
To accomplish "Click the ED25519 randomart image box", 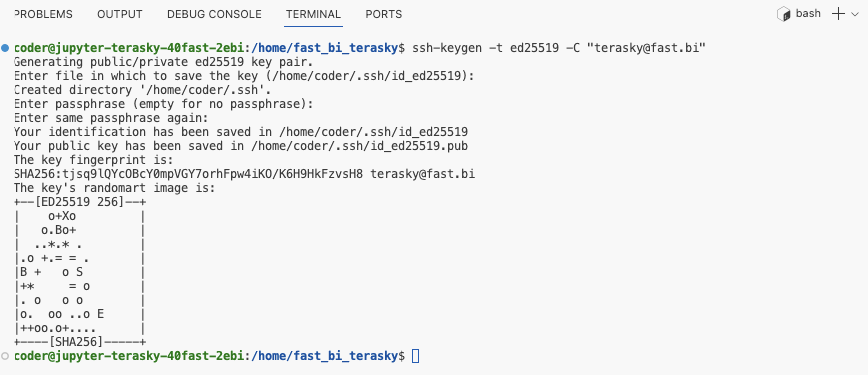I will tap(80, 272).
